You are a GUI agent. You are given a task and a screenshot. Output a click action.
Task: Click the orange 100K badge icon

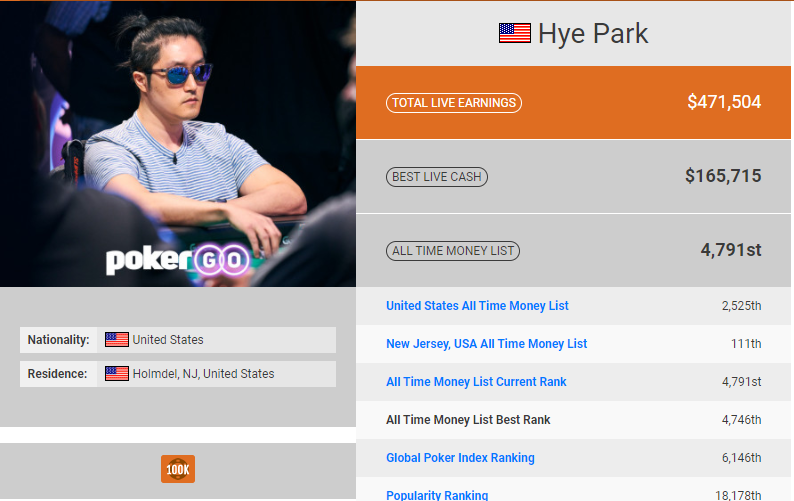[178, 469]
